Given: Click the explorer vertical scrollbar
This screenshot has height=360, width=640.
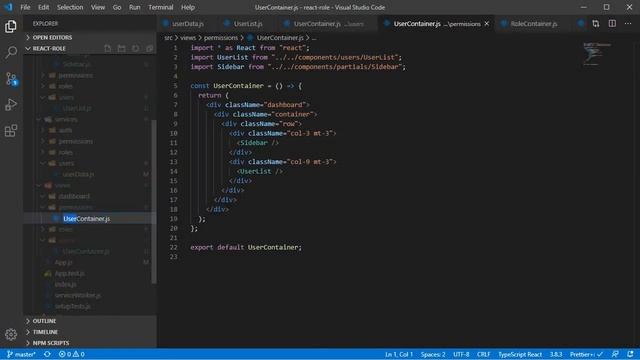Looking at the screenshot, I should (154, 202).
